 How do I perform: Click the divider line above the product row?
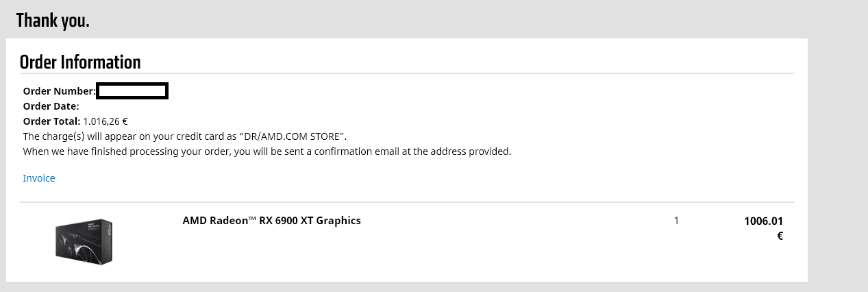click(407, 202)
